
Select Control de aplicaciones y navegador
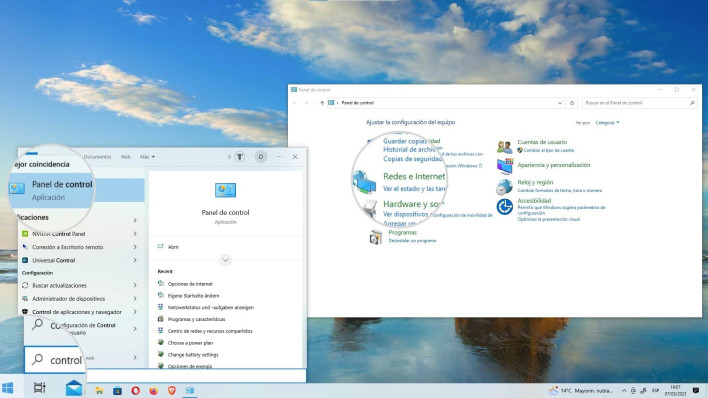point(77,312)
